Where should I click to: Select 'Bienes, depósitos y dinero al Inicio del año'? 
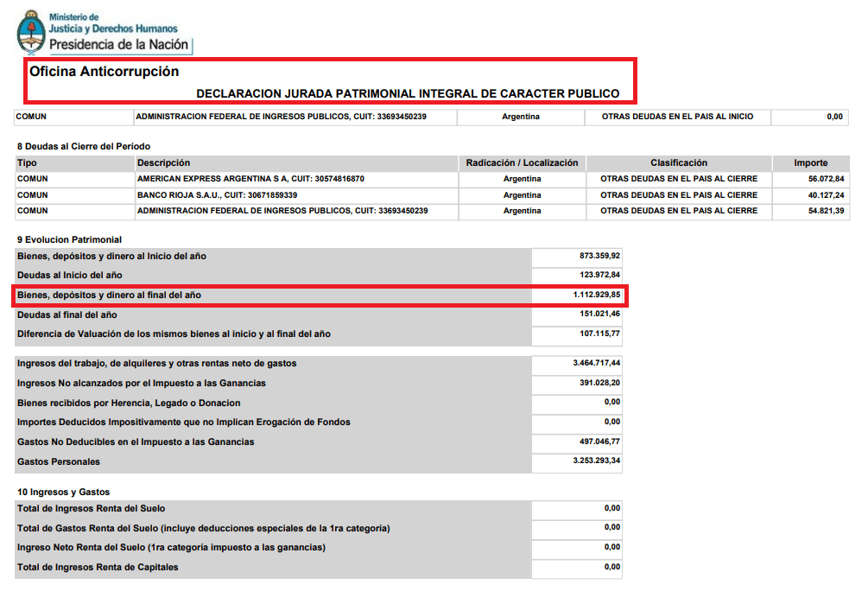pos(111,257)
